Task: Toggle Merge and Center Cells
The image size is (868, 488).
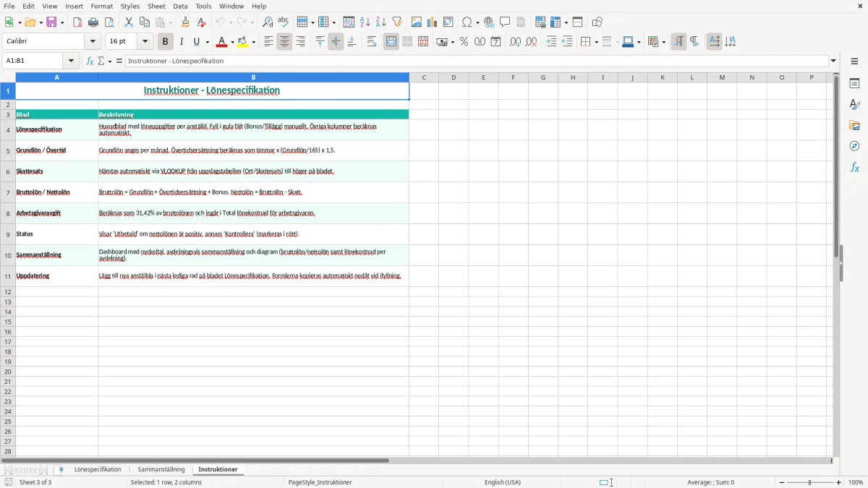Action: (391, 42)
